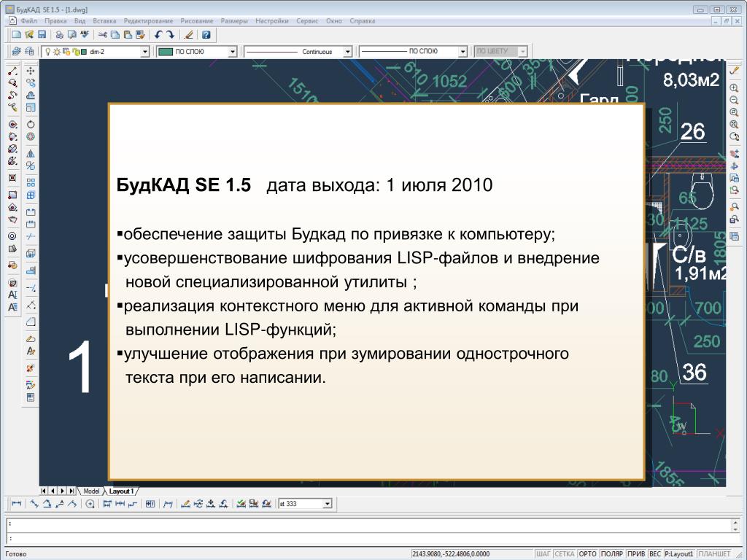The image size is (747, 560).
Task: Toggle layer dim-2 lightbulb on/off
Action: point(47,52)
